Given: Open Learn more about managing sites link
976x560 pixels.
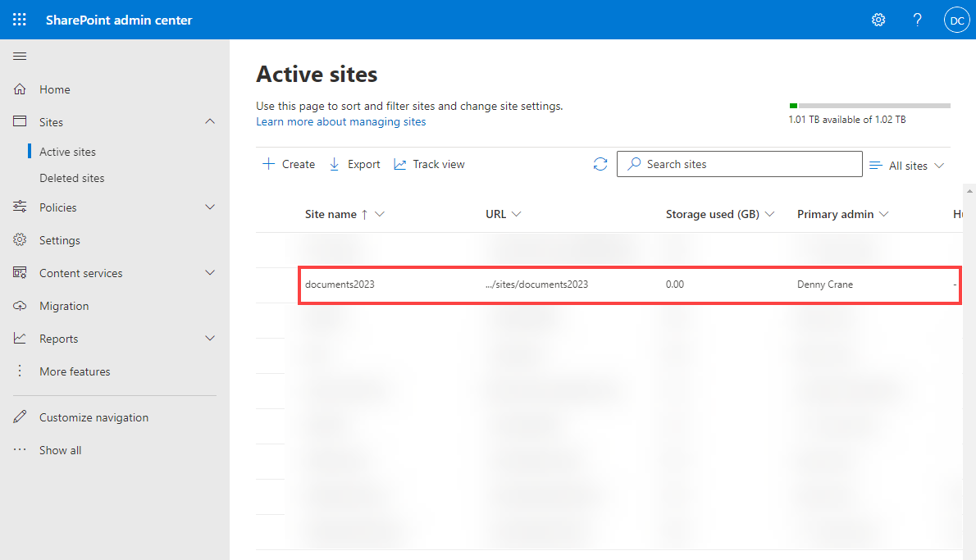Looking at the screenshot, I should (x=341, y=122).
